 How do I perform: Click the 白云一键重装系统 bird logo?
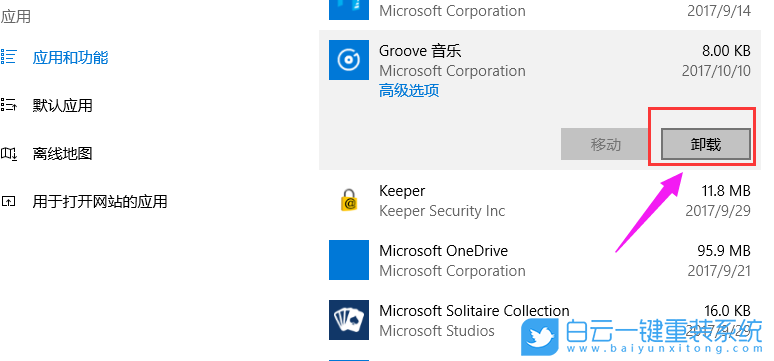click(541, 337)
